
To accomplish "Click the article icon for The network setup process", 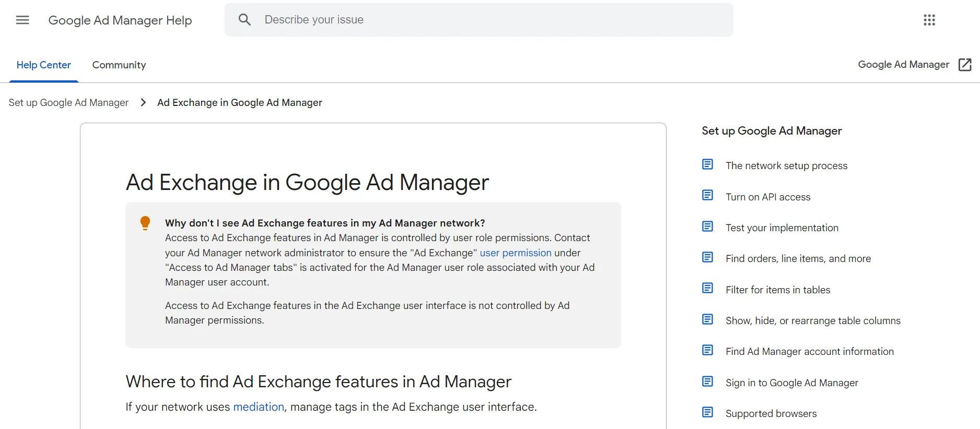I will click(707, 164).
